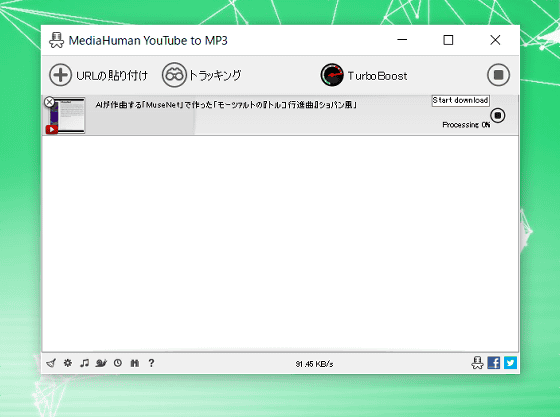Toggle TurboBoost mode
This screenshot has width=560, height=417.
pyautogui.click(x=364, y=75)
